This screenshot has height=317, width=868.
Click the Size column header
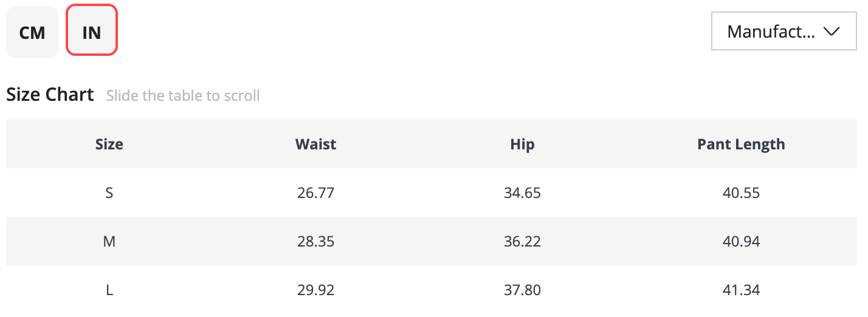coord(109,144)
